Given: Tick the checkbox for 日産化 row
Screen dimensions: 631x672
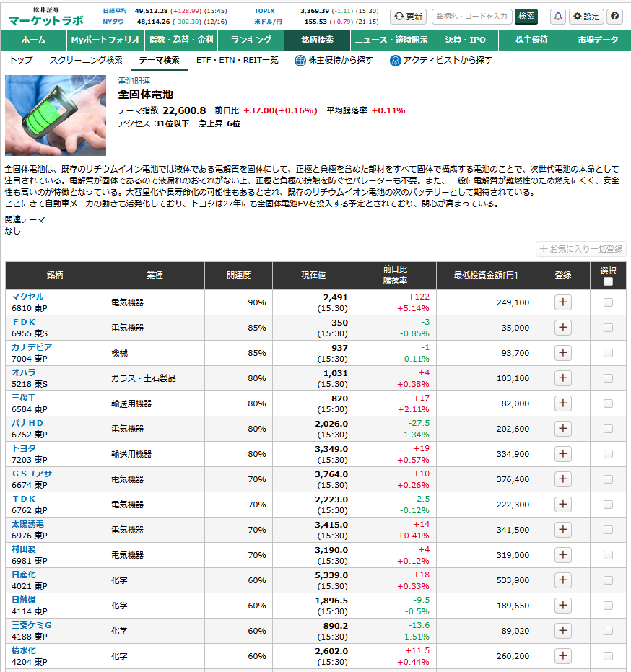Looking at the screenshot, I should pyautogui.click(x=608, y=580).
